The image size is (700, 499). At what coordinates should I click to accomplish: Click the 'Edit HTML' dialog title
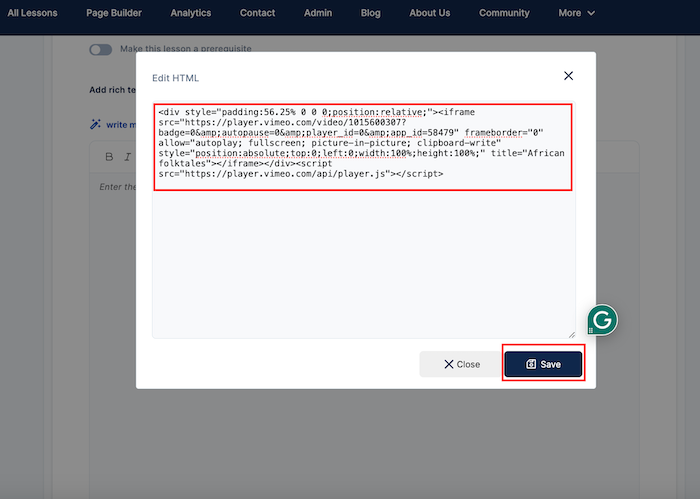tap(175, 78)
